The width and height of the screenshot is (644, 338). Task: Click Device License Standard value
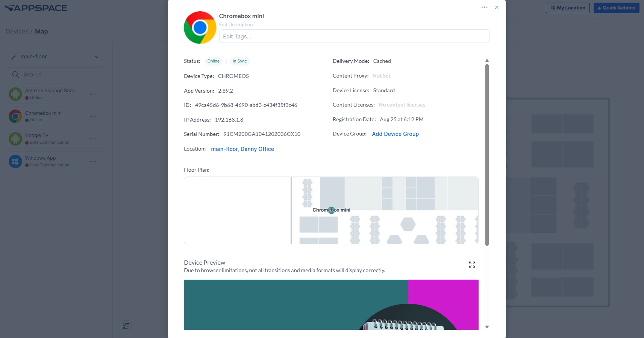click(x=384, y=91)
